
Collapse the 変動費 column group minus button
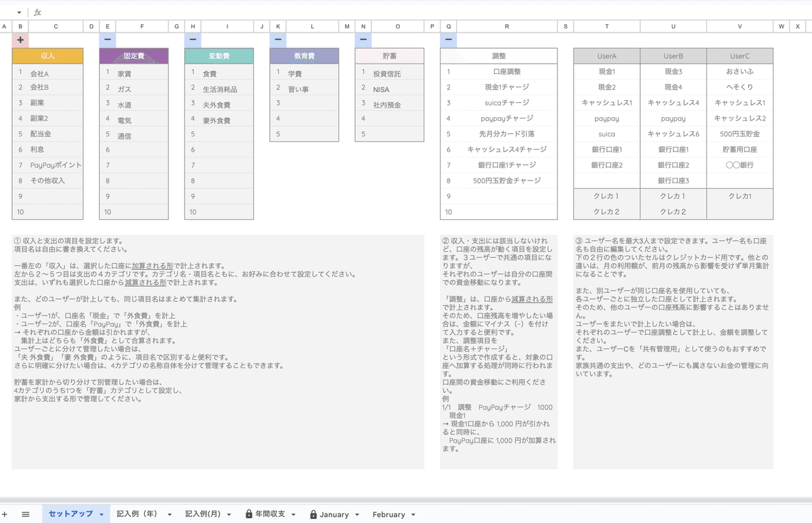pyautogui.click(x=192, y=39)
